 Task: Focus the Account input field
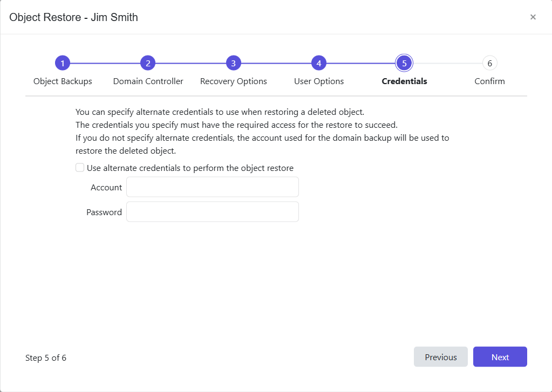(x=212, y=187)
